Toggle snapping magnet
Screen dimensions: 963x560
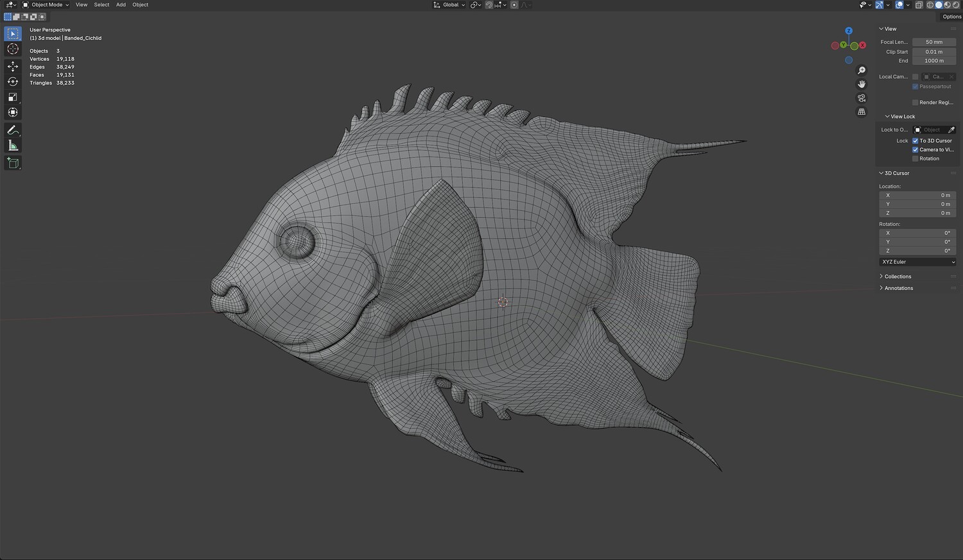[489, 4]
